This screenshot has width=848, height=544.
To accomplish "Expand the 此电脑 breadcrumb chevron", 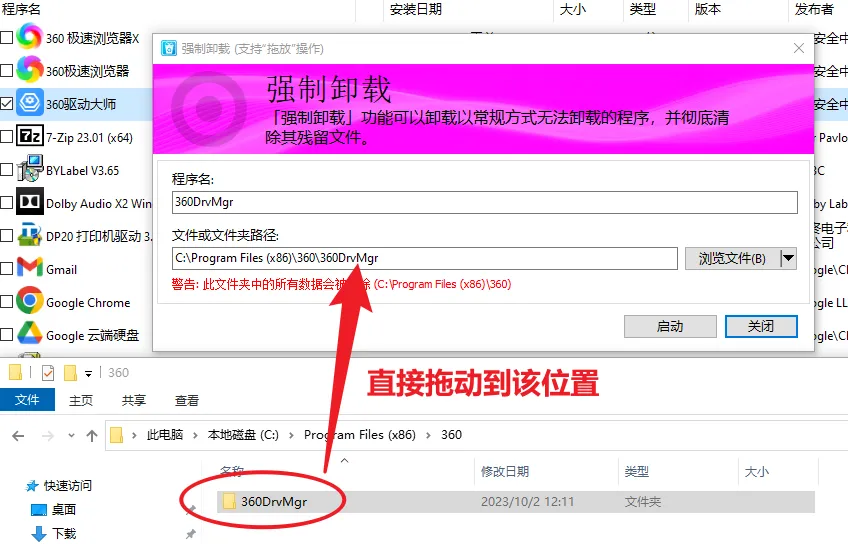I will pos(195,435).
